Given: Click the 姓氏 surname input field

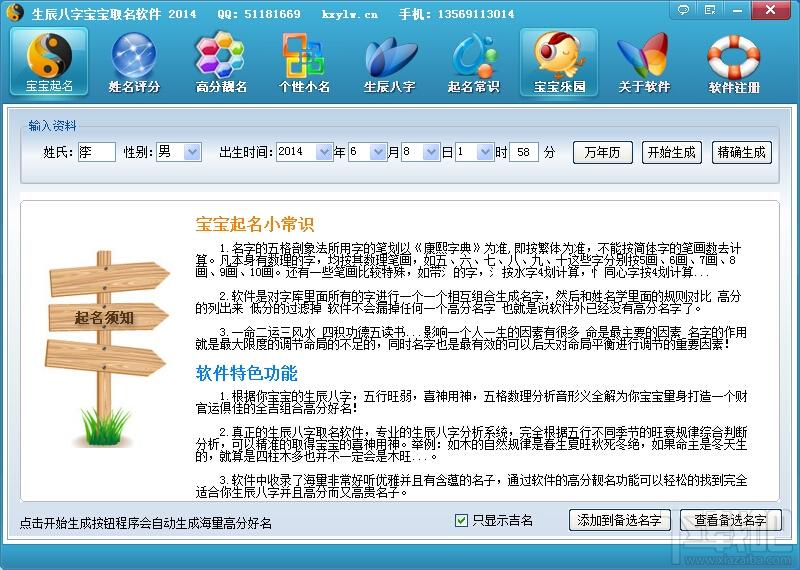Looking at the screenshot, I should tap(96, 152).
